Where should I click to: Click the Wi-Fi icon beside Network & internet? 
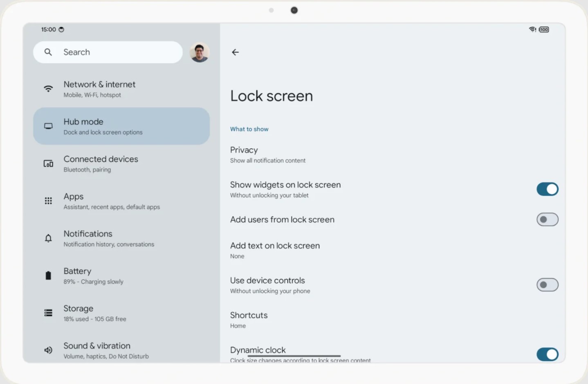click(x=48, y=89)
